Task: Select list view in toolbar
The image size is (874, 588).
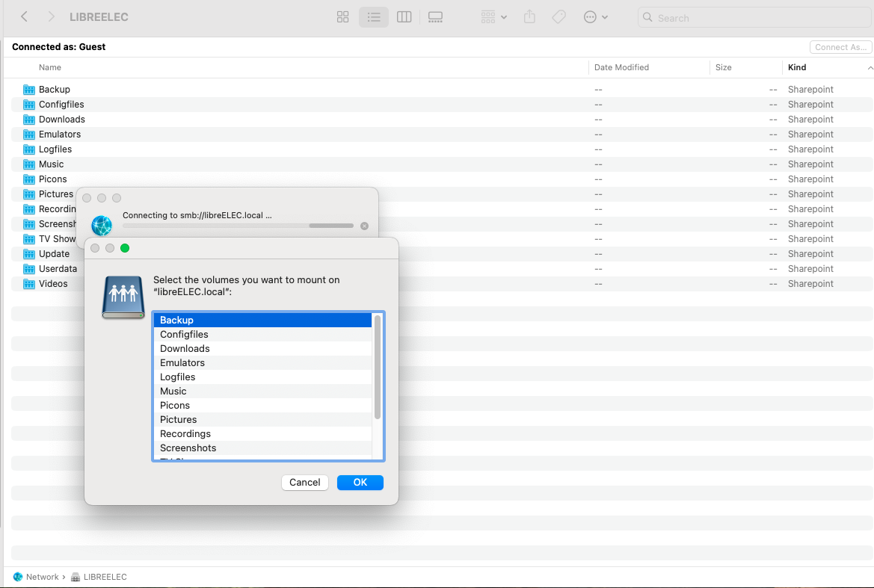Action: pos(374,17)
